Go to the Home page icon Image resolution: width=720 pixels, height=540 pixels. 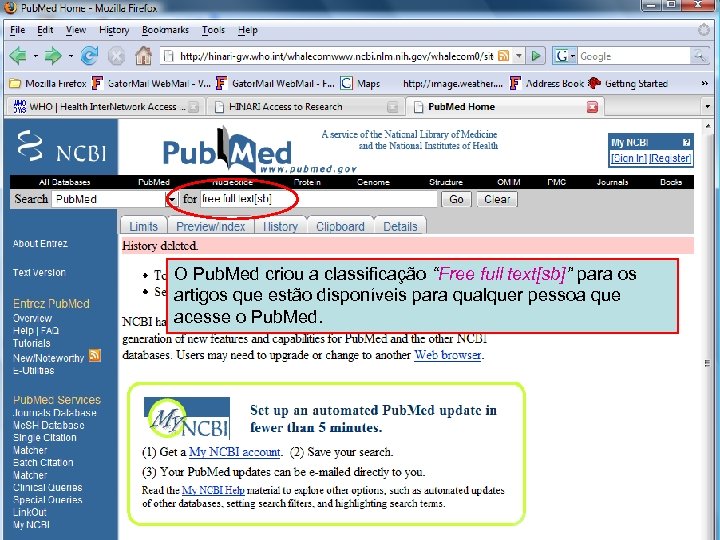click(143, 56)
